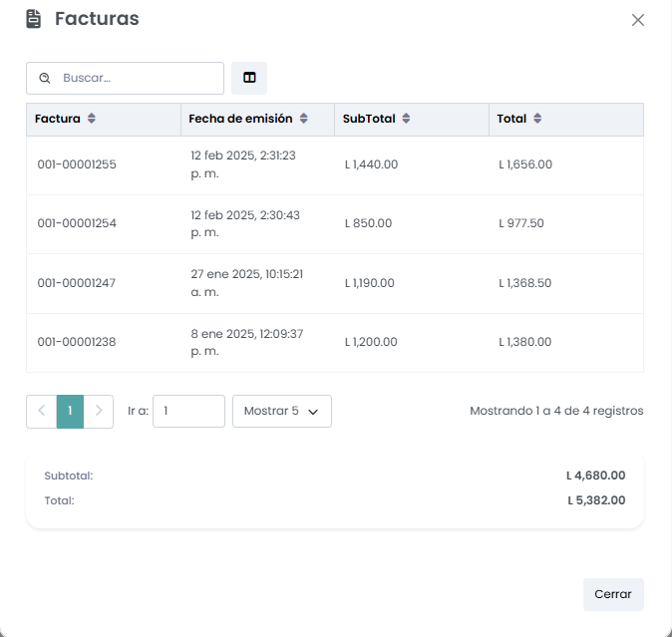Image resolution: width=672 pixels, height=637 pixels.
Task: Sort by Fecha de emisión arrows
Action: tap(304, 119)
